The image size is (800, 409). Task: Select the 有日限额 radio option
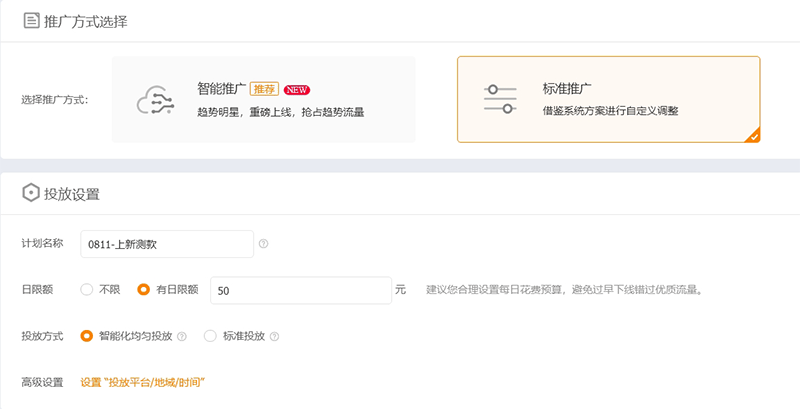pos(143,290)
